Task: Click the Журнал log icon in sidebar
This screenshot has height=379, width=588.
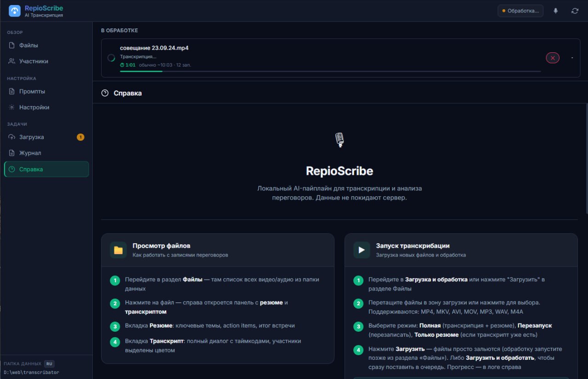Action: (12, 153)
